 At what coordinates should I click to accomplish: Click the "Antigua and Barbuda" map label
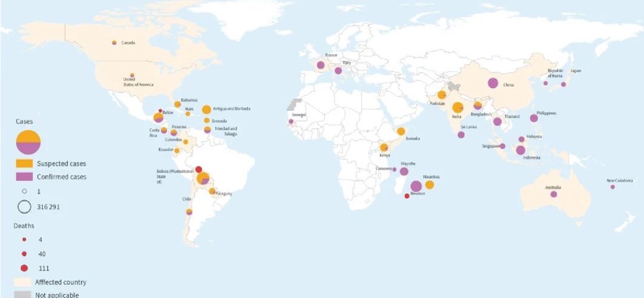coord(231,109)
